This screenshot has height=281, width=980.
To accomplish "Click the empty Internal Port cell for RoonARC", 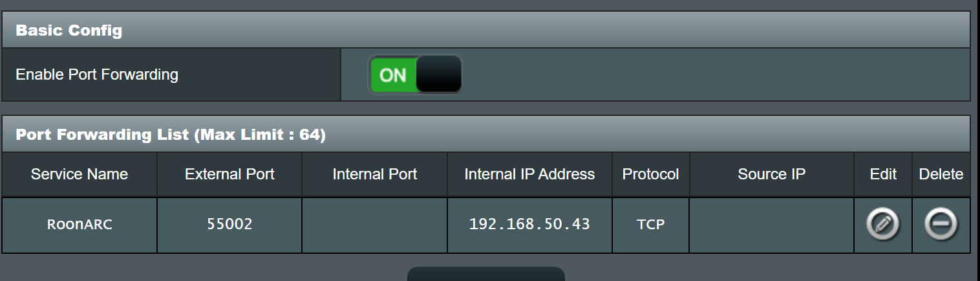I will point(374,225).
